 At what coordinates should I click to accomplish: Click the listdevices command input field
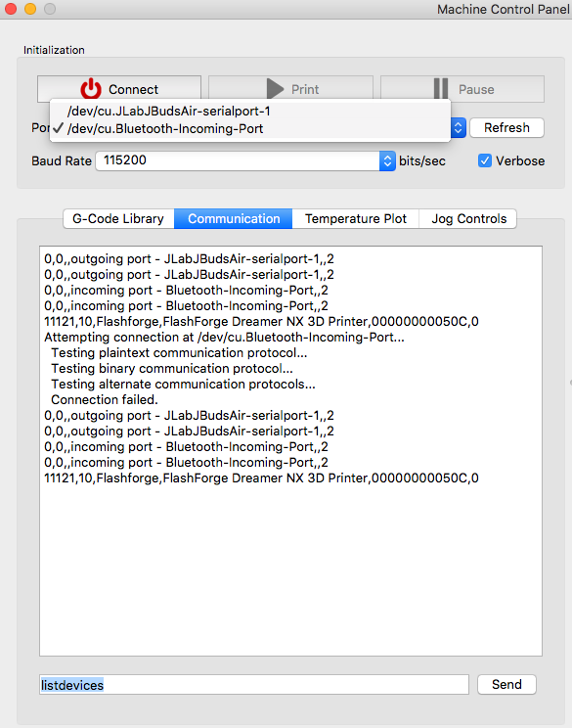254,685
